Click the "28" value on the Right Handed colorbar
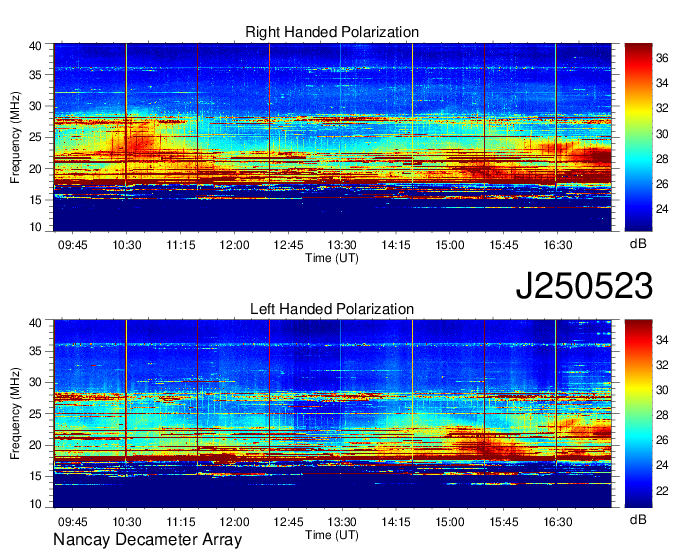The image size is (680, 552). click(662, 159)
